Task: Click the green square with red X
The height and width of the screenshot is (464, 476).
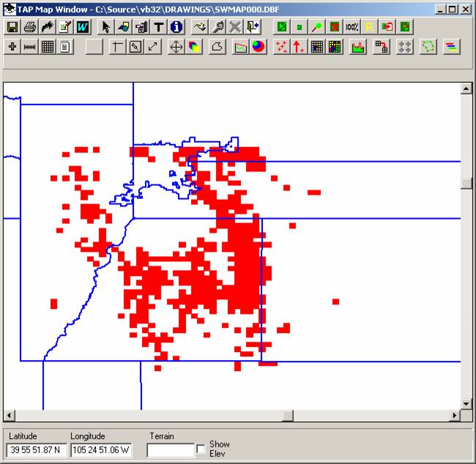Action: click(334, 27)
